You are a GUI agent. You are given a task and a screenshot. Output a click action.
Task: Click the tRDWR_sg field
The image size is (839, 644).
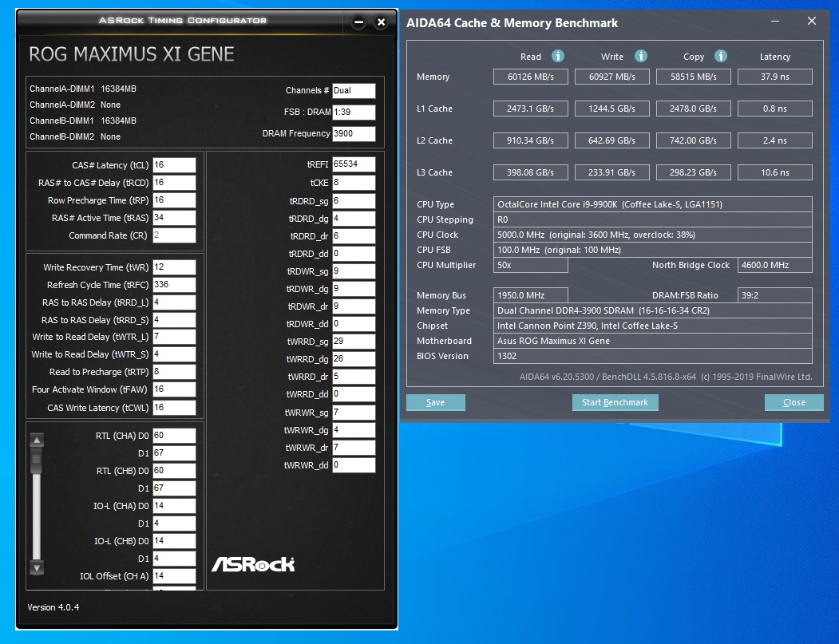354,271
